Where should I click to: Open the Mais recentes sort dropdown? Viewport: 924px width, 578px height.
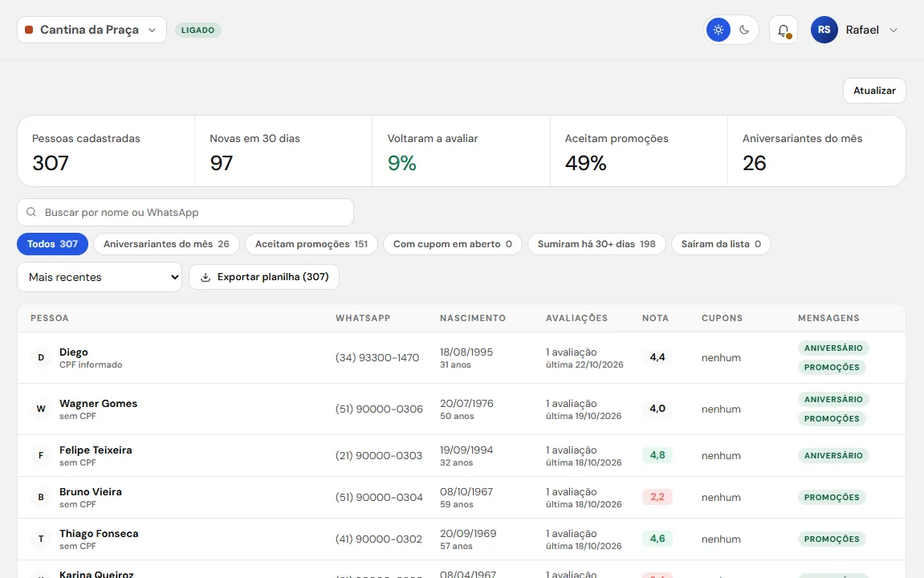click(x=100, y=277)
